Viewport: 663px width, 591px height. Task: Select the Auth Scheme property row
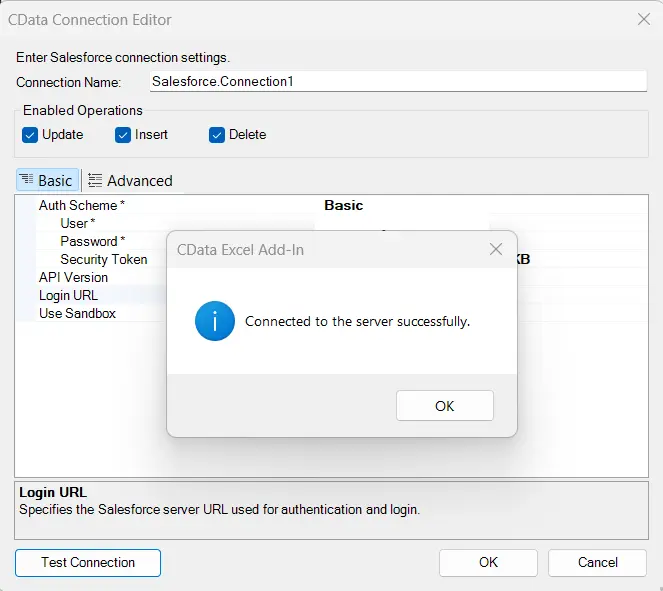[82, 205]
